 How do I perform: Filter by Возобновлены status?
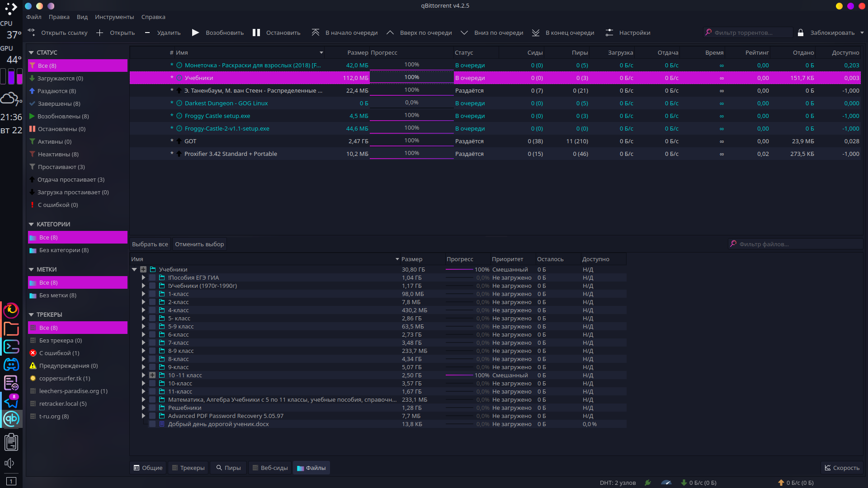tap(78, 116)
